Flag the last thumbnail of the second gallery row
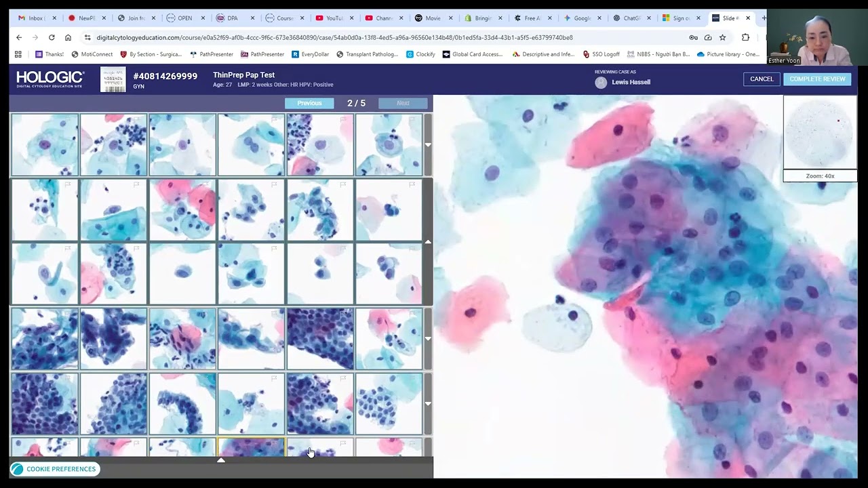The image size is (868, 488). 412,184
